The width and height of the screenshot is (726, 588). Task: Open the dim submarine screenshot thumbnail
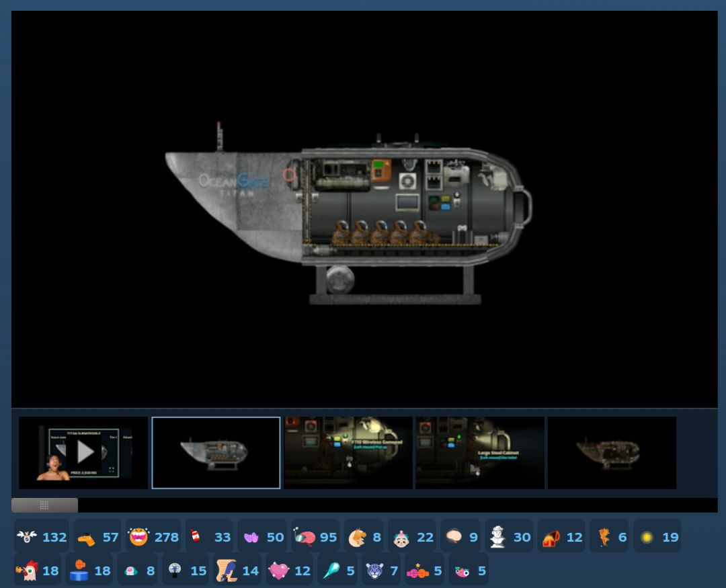pyautogui.click(x=612, y=452)
